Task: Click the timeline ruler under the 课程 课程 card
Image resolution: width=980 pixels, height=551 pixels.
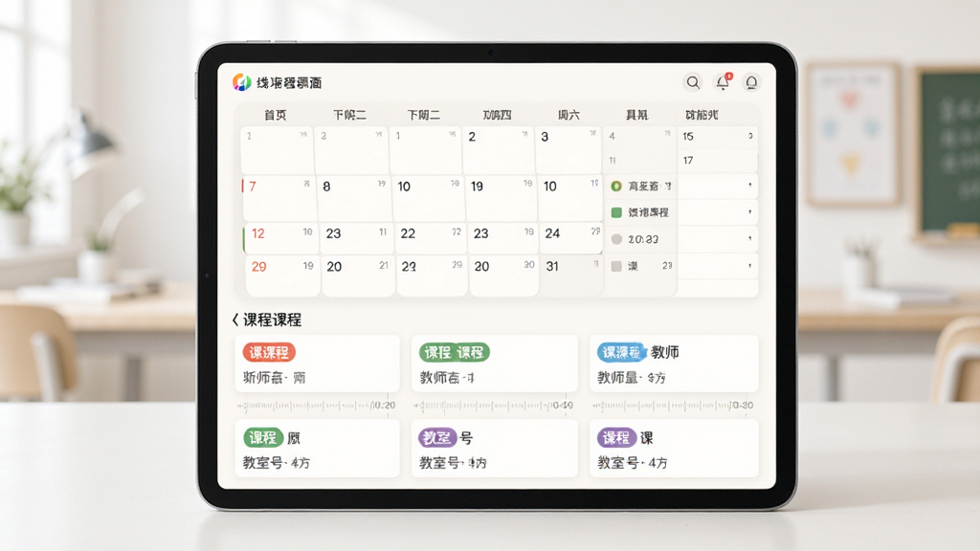Action: 494,406
